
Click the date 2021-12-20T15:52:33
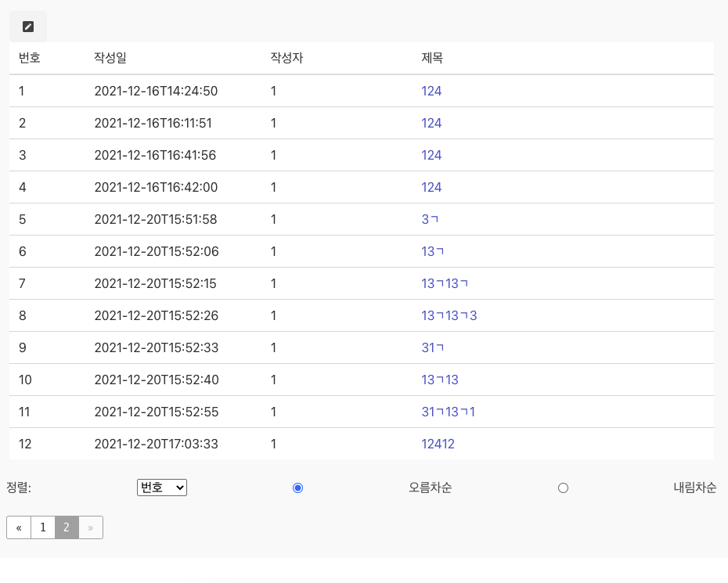[157, 347]
